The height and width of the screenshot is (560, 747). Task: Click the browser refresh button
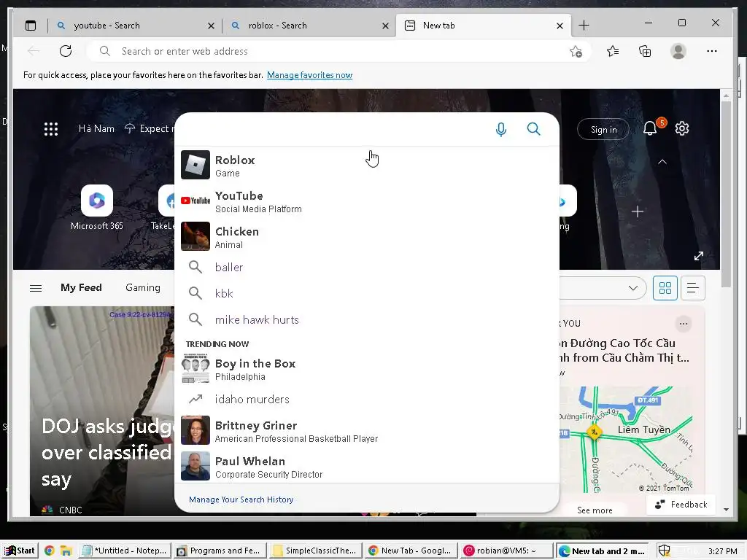[x=66, y=51]
